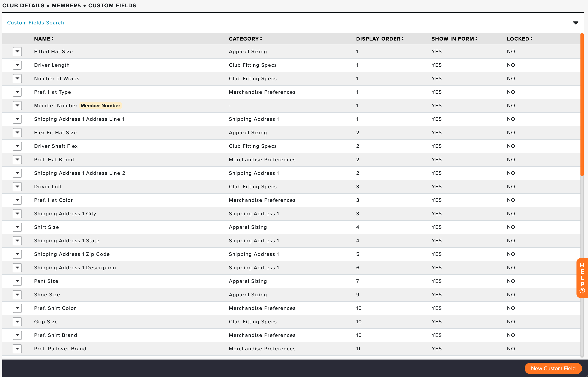Select the Pref. Hat Brand name
Screen dimensions: 588x377
point(54,160)
